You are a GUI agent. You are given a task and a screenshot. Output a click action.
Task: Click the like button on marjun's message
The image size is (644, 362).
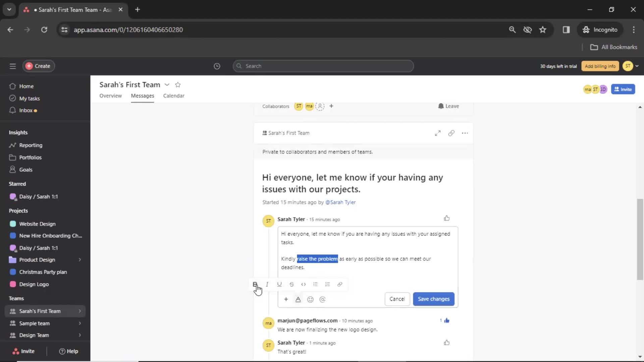point(447,320)
